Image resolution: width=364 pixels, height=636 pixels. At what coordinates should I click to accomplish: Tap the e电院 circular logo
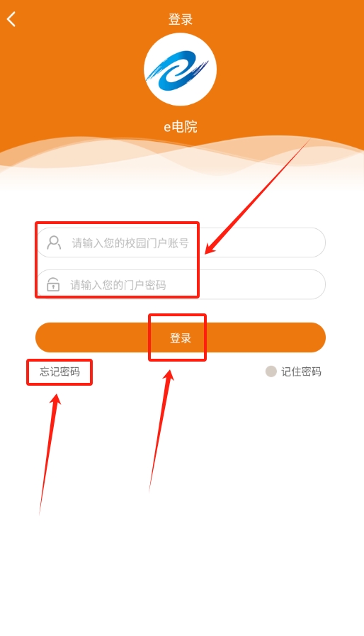180,69
